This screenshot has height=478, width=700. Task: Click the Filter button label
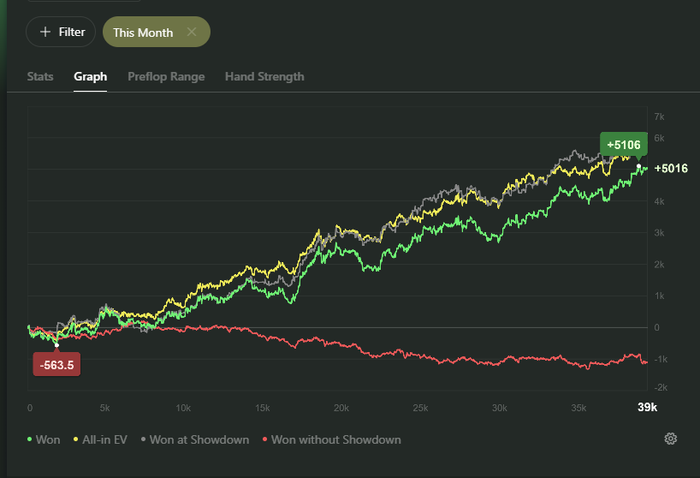pos(71,32)
